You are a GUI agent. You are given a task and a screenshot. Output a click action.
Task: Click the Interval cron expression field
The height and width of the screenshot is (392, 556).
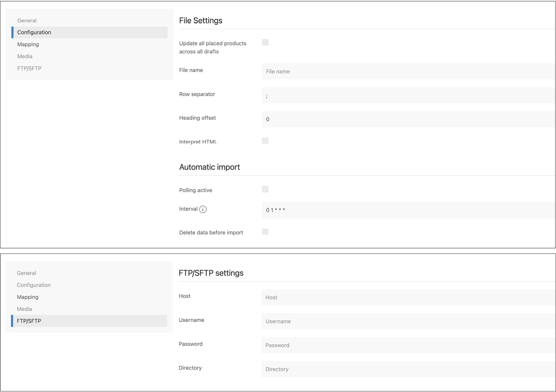tap(408, 210)
